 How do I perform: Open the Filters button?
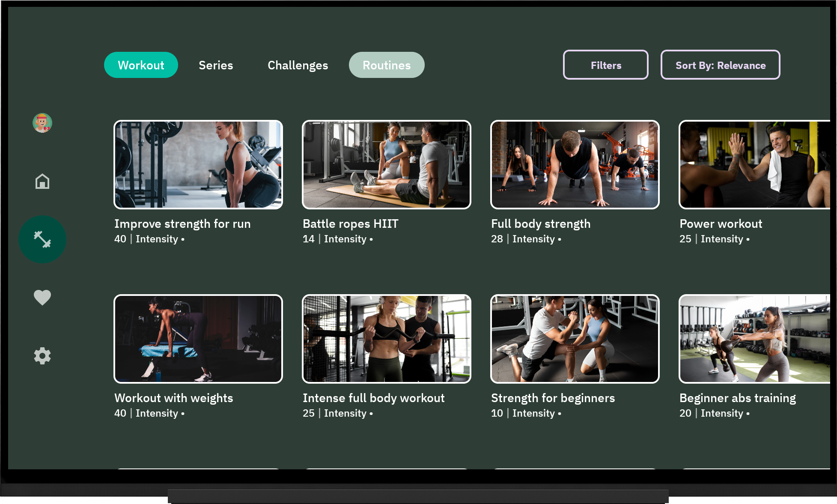pyautogui.click(x=605, y=65)
